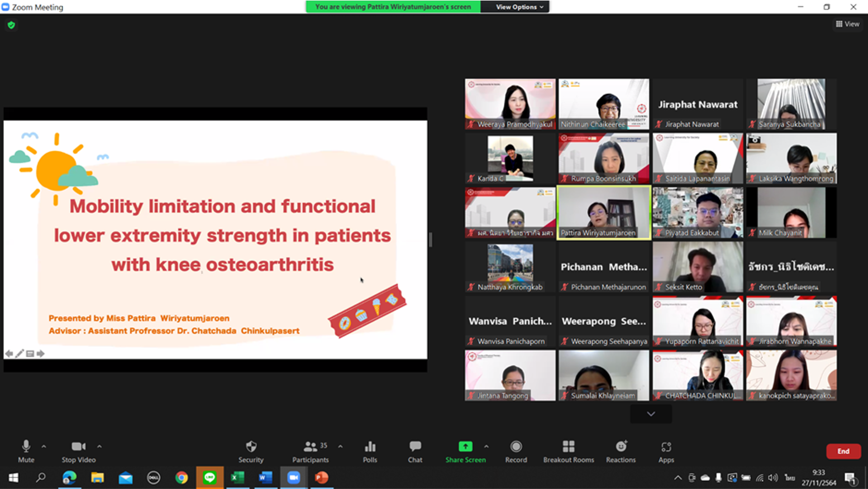Click the green Share Screen icon

(465, 447)
